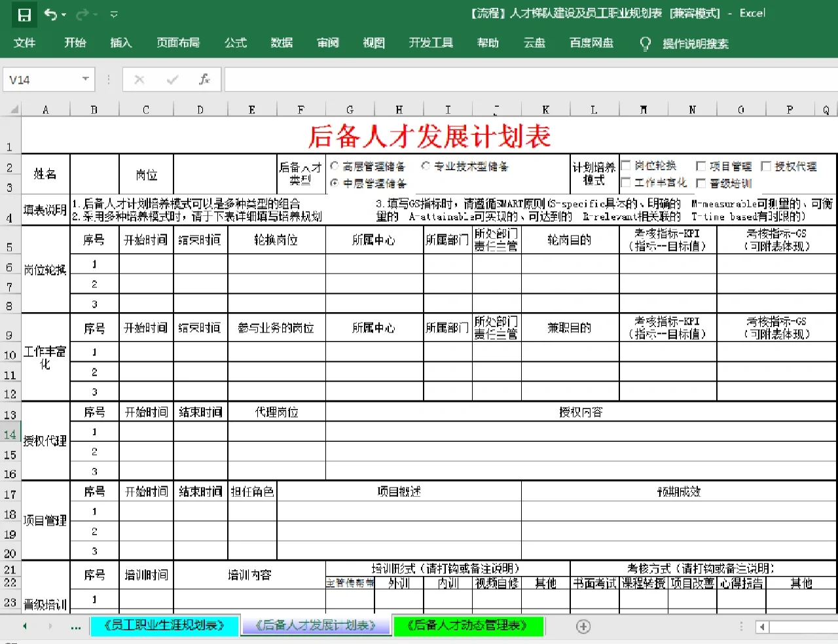This screenshot has width=838, height=644.
Task: Expand the Name Box dropdown arrow
Action: tap(86, 79)
